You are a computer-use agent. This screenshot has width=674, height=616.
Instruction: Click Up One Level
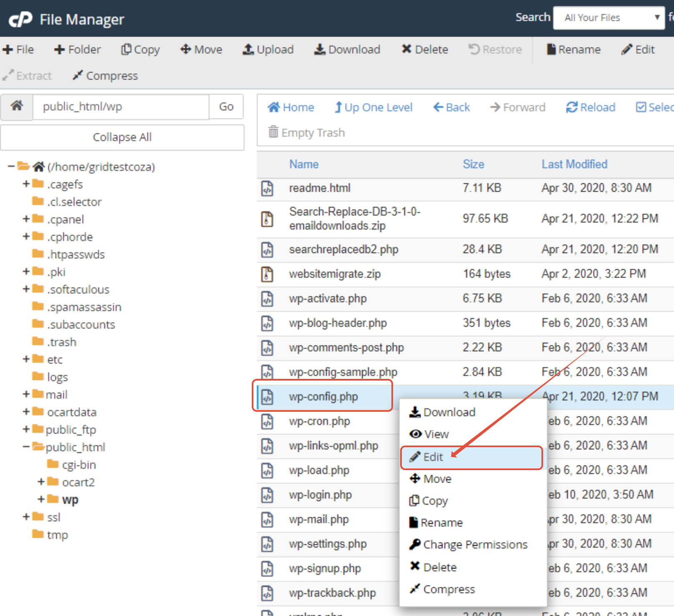[374, 108]
